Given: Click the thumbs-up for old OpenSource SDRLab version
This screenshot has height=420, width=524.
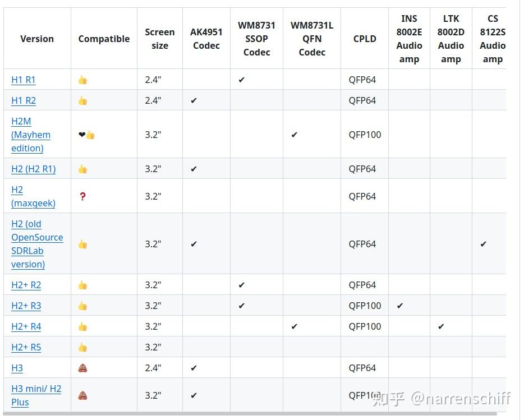Looking at the screenshot, I should point(82,244).
